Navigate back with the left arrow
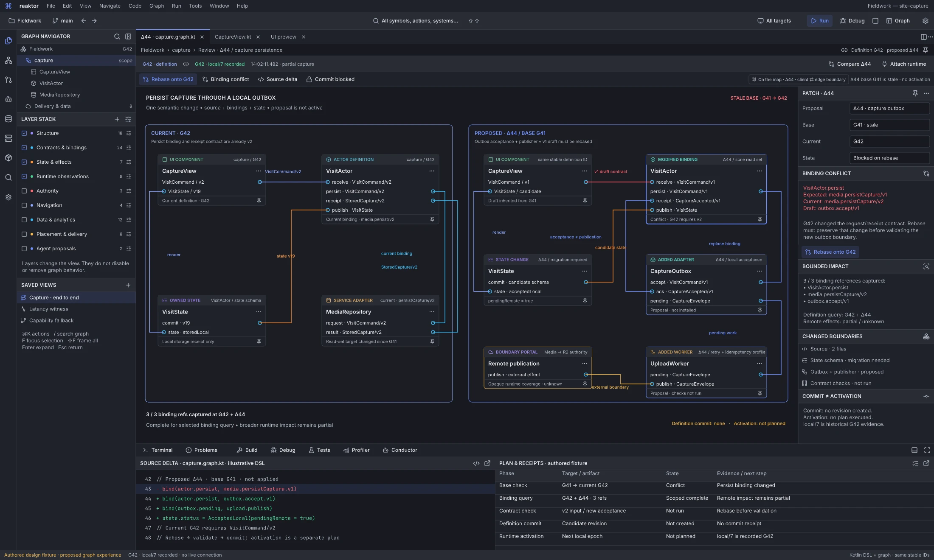This screenshot has height=560, width=934. tap(84, 21)
